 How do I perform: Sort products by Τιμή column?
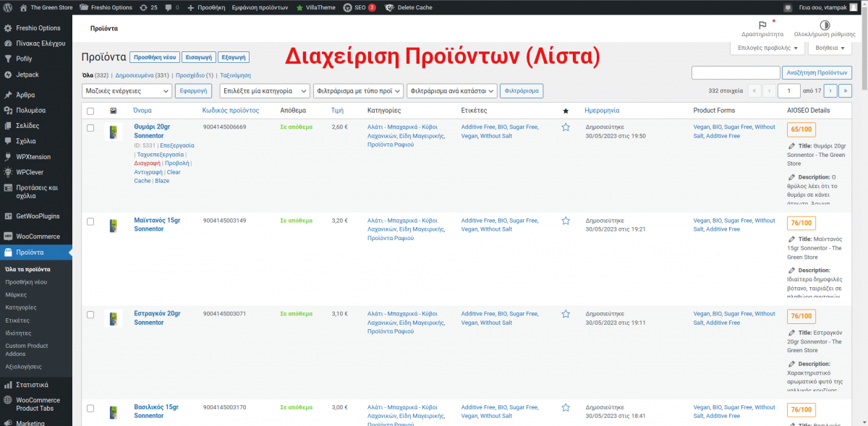coord(337,111)
